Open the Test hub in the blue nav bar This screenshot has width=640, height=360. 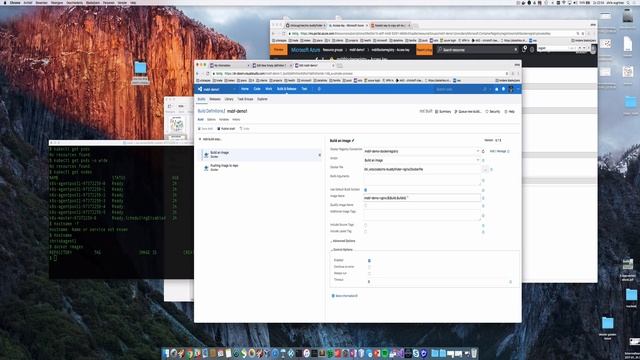[x=304, y=89]
